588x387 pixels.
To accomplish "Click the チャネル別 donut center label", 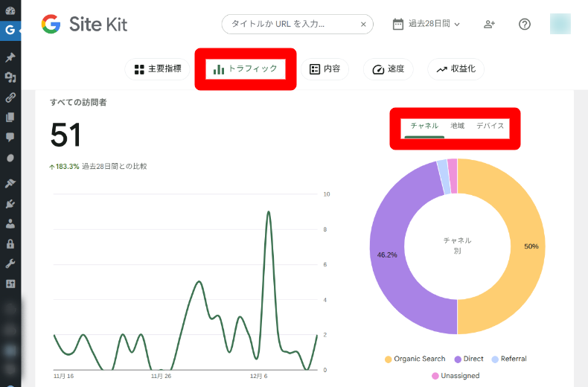I will (457, 246).
